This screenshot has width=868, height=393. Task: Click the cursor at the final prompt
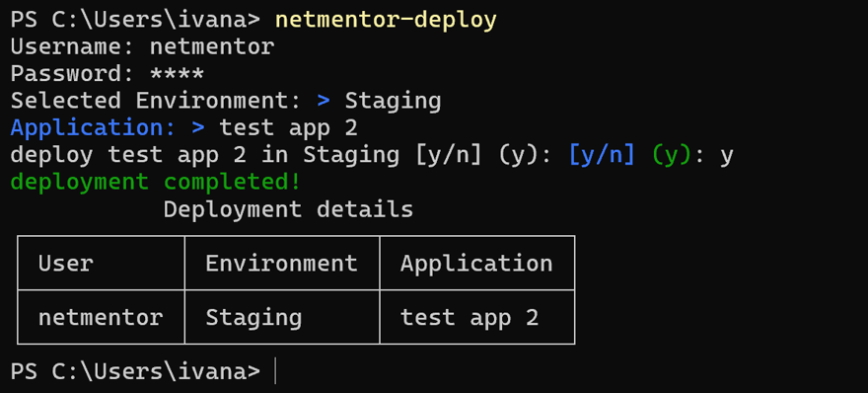coord(275,371)
